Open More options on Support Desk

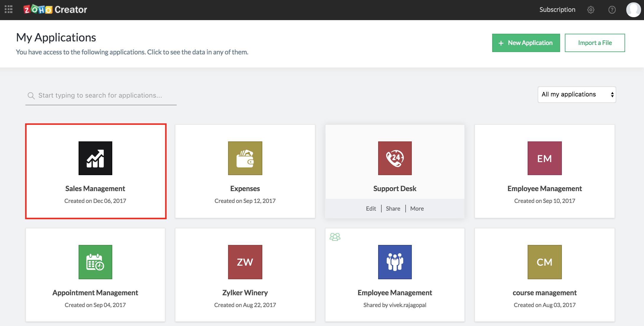[417, 209]
